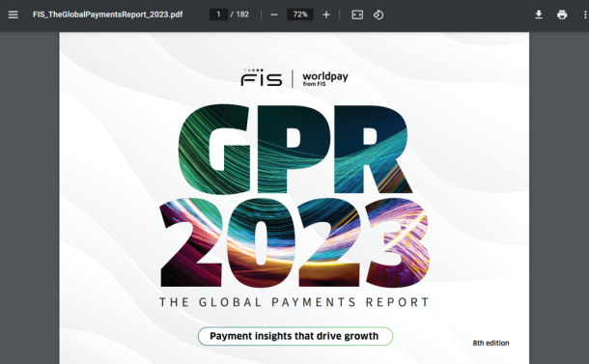This screenshot has width=589, height=364.
Task: Click the 8th edition text
Action: coord(491,343)
